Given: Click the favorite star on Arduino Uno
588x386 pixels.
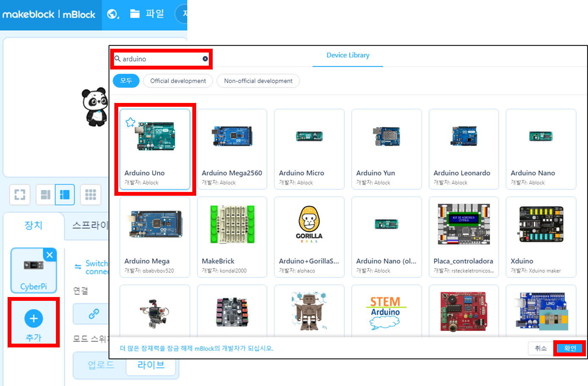Looking at the screenshot, I should 130,122.
